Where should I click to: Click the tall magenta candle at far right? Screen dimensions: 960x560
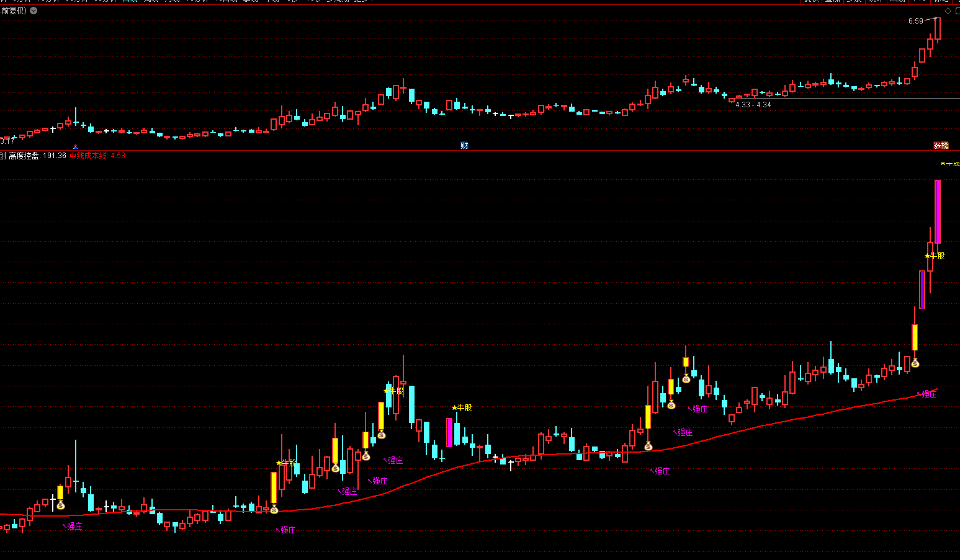click(x=938, y=211)
